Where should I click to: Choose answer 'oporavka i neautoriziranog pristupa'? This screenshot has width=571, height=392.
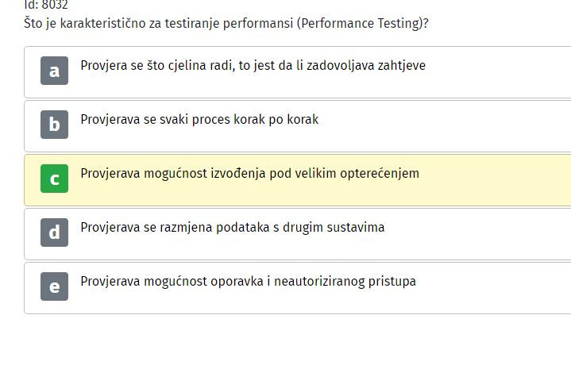click(248, 282)
